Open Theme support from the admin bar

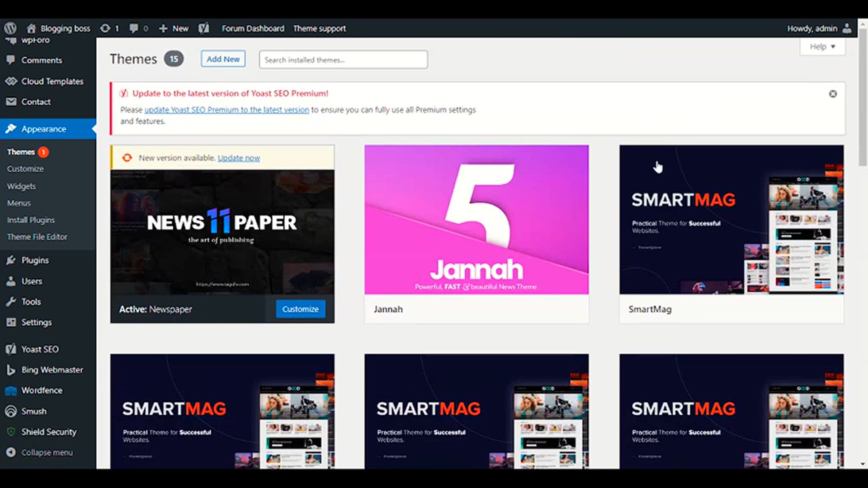click(319, 28)
